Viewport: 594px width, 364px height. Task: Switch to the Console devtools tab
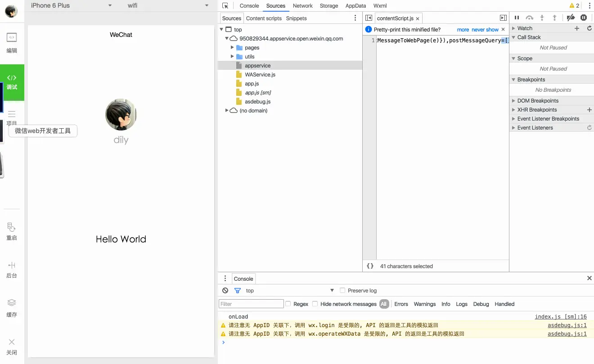pos(249,6)
